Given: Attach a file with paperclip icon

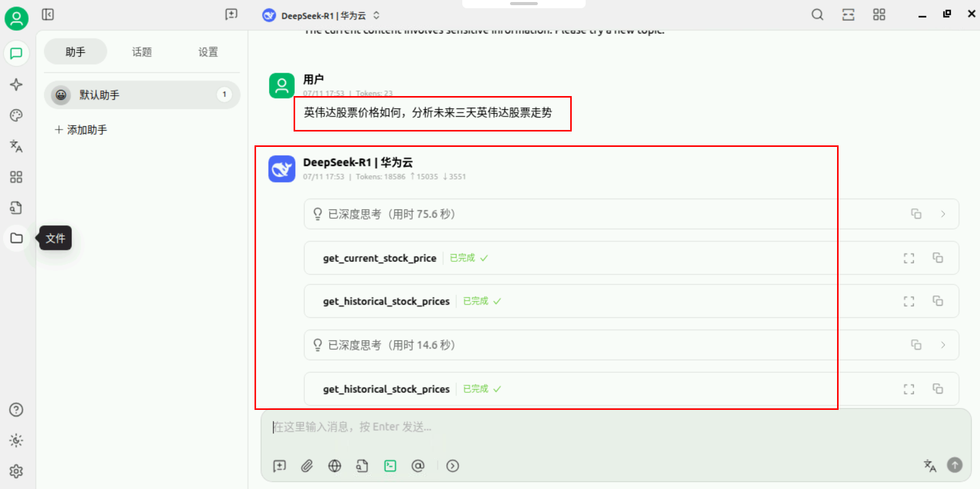Looking at the screenshot, I should coord(307,466).
